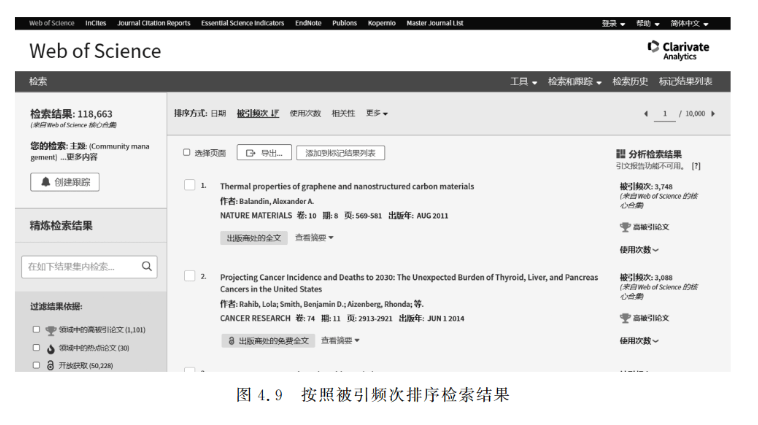Select checkbox for result 1 Thermal properties

pos(190,185)
